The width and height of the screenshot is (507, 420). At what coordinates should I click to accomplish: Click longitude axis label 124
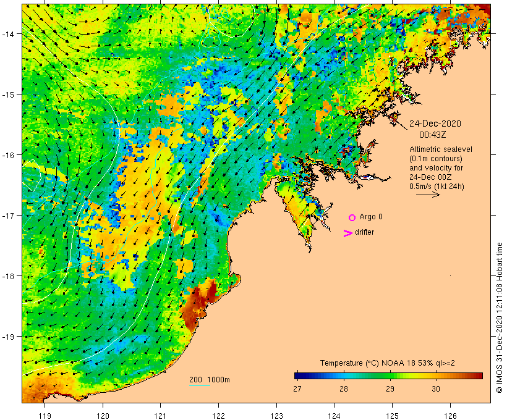coord(334,416)
